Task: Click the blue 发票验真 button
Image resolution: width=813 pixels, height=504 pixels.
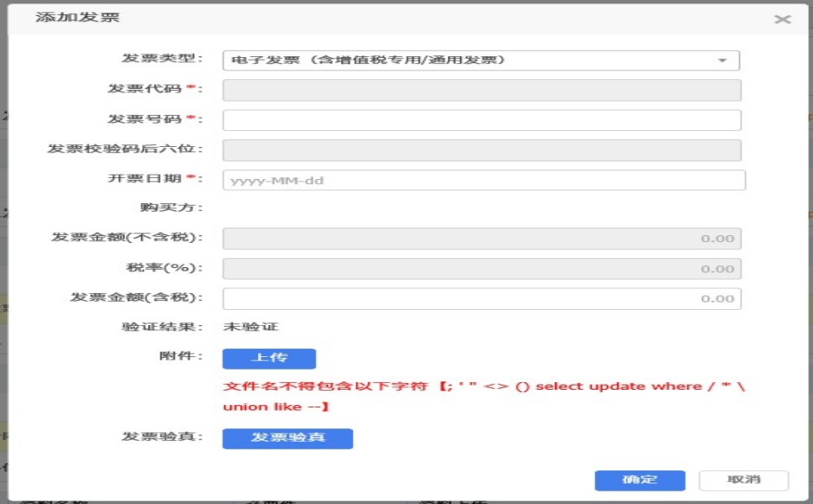Action: (x=288, y=438)
